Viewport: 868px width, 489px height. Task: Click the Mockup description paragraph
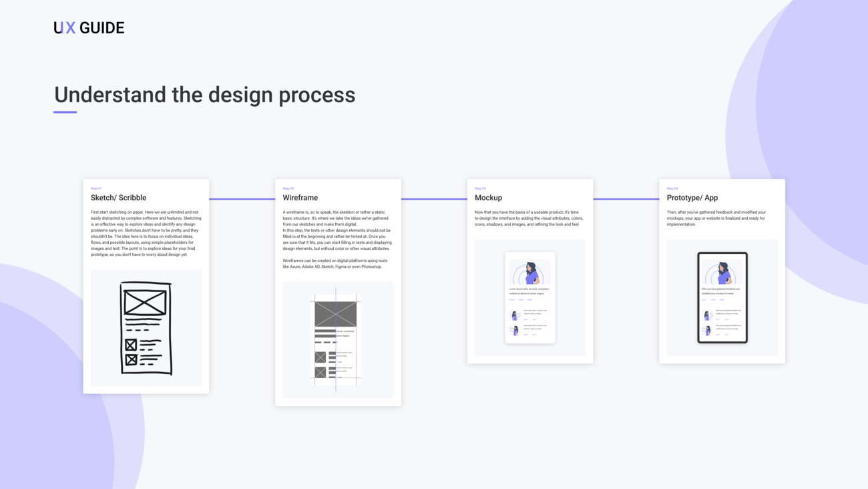529,218
